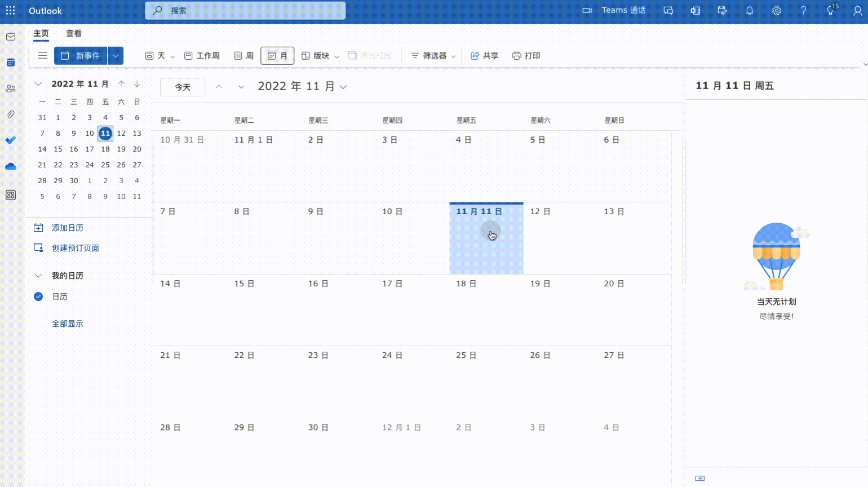Go to previous month in main calendar
This screenshot has width=868, height=487.
[219, 87]
